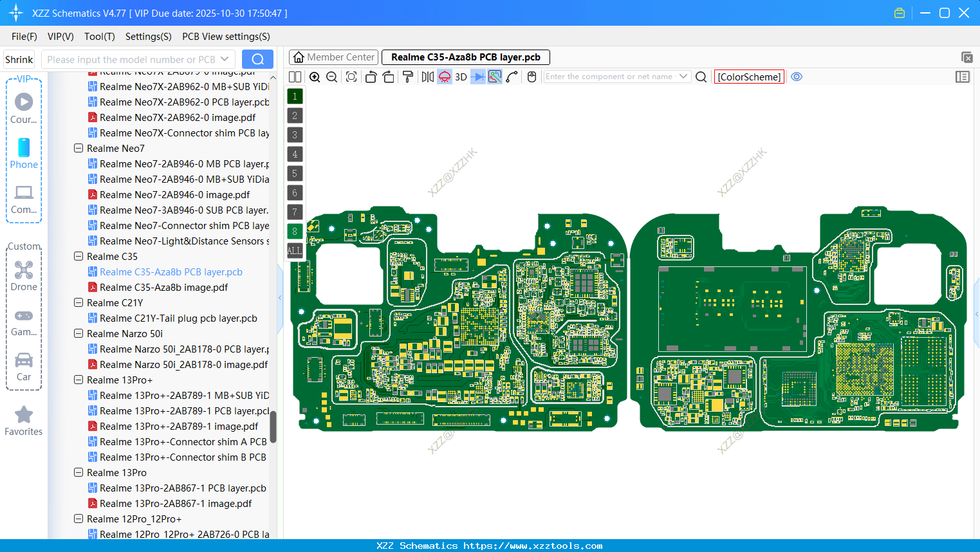The width and height of the screenshot is (980, 552).
Task: Rotate the board counterclockwise
Action: coord(371,77)
